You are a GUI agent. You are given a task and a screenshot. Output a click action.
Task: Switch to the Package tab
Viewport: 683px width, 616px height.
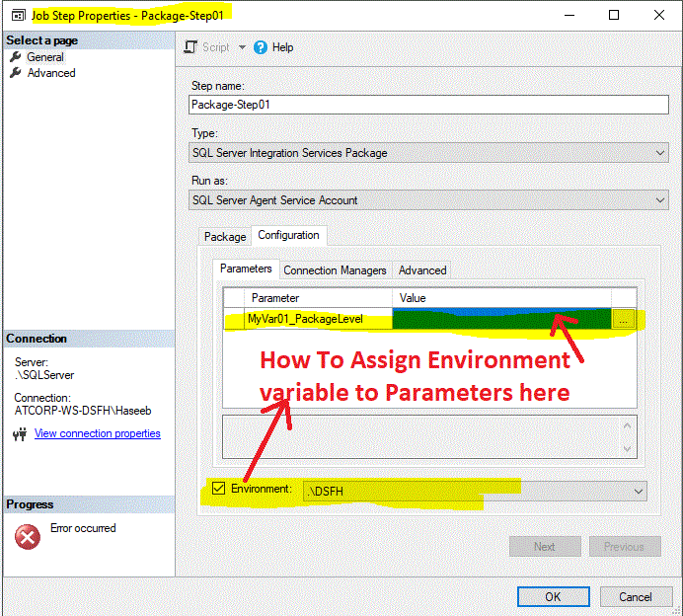(x=225, y=237)
